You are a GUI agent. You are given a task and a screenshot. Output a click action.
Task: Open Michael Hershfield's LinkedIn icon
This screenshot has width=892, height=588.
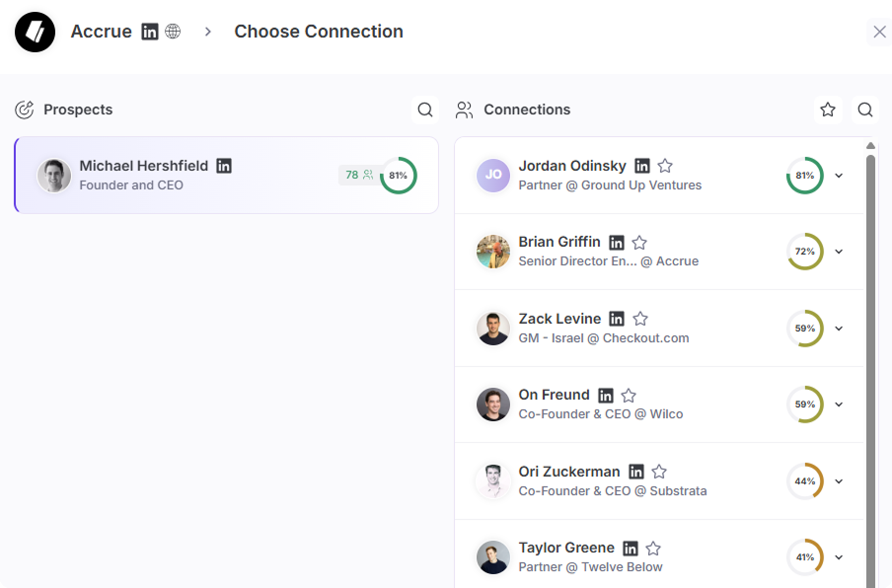[x=224, y=166]
